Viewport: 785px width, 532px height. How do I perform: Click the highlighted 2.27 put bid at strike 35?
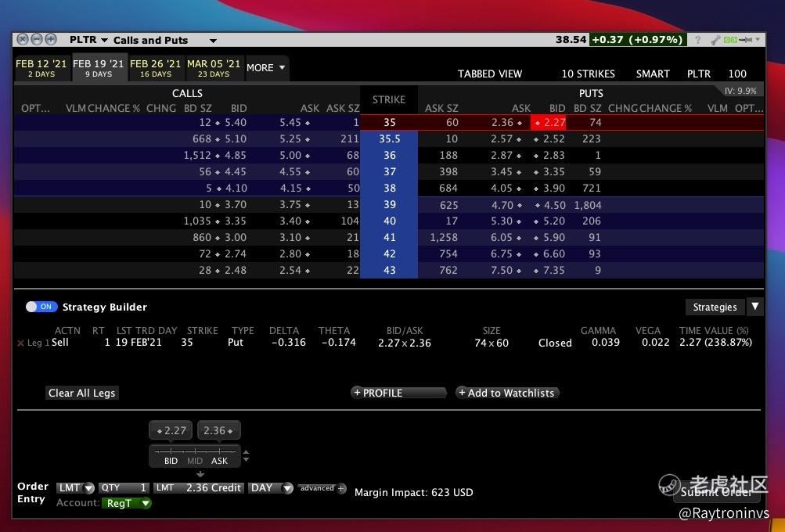(x=549, y=122)
